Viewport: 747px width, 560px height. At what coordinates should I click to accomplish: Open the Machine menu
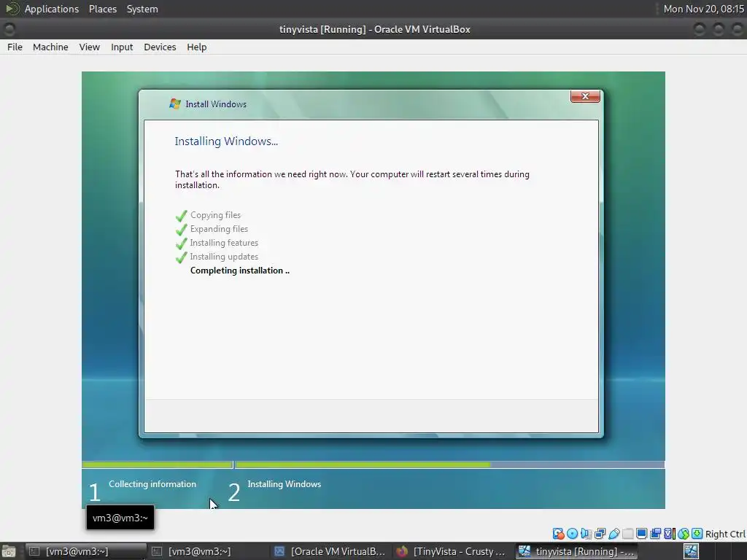click(x=50, y=47)
